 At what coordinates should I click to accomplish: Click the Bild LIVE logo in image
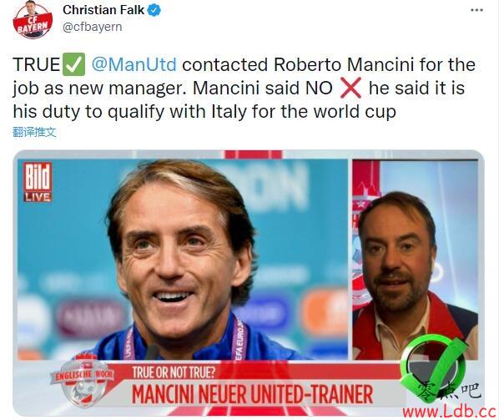[x=38, y=182]
